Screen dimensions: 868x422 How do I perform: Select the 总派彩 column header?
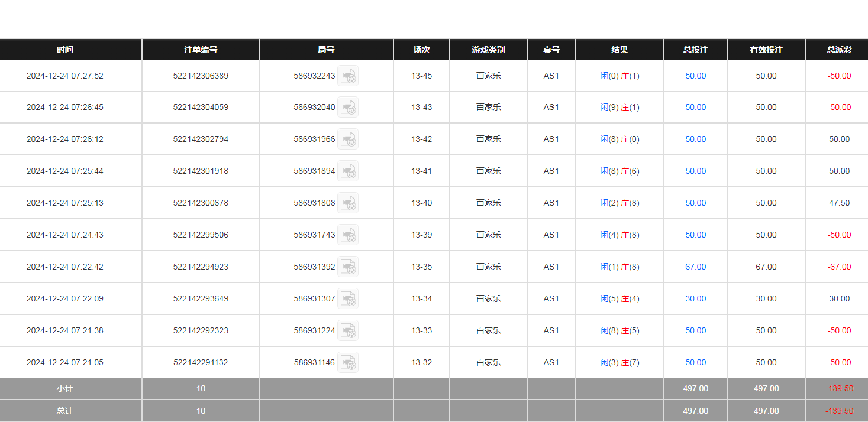(x=839, y=50)
